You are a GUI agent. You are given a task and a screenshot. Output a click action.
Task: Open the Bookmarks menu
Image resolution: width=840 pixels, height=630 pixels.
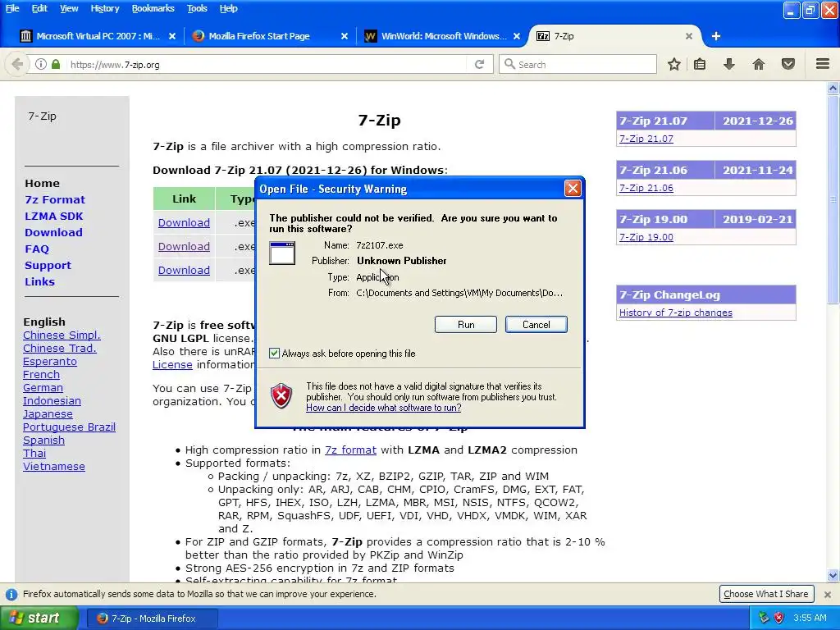(153, 8)
